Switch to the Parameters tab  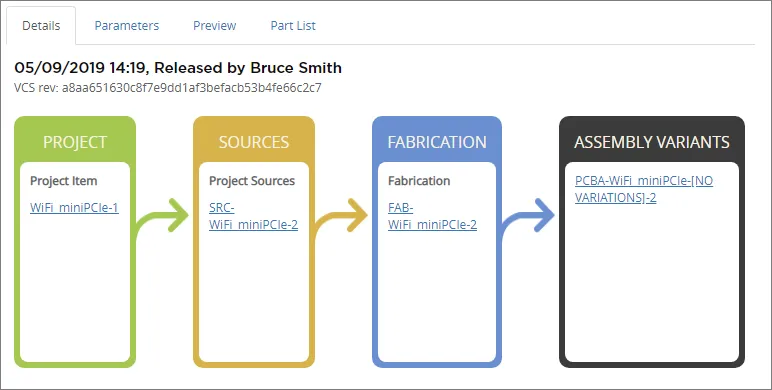tap(127, 26)
